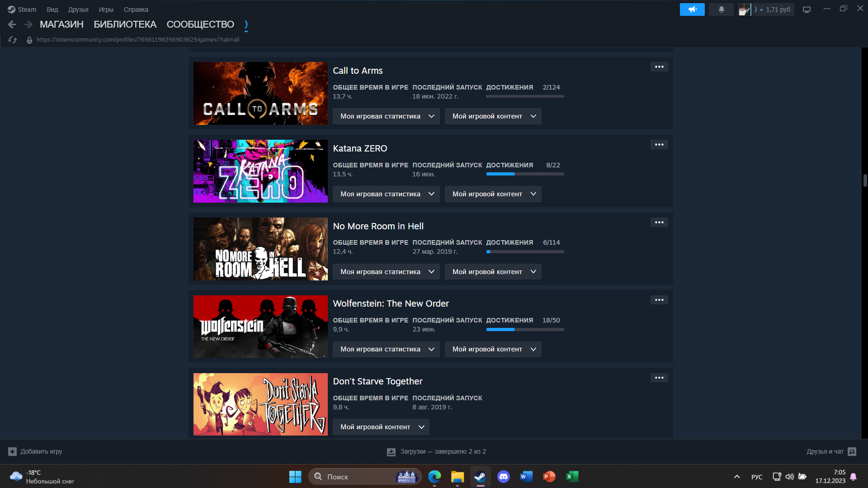Viewport: 868px width, 488px height.
Task: Launch Microsoft Edge from taskbar
Action: pos(434,477)
